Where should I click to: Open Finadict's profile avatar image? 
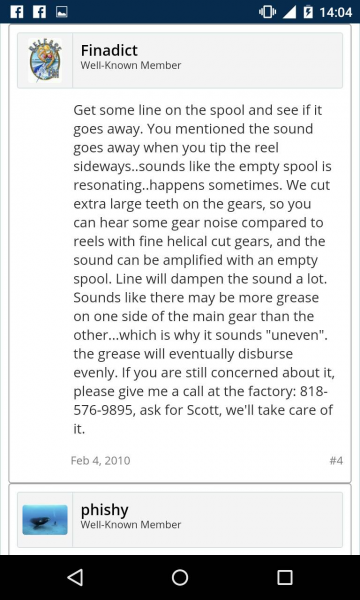click(x=45, y=60)
